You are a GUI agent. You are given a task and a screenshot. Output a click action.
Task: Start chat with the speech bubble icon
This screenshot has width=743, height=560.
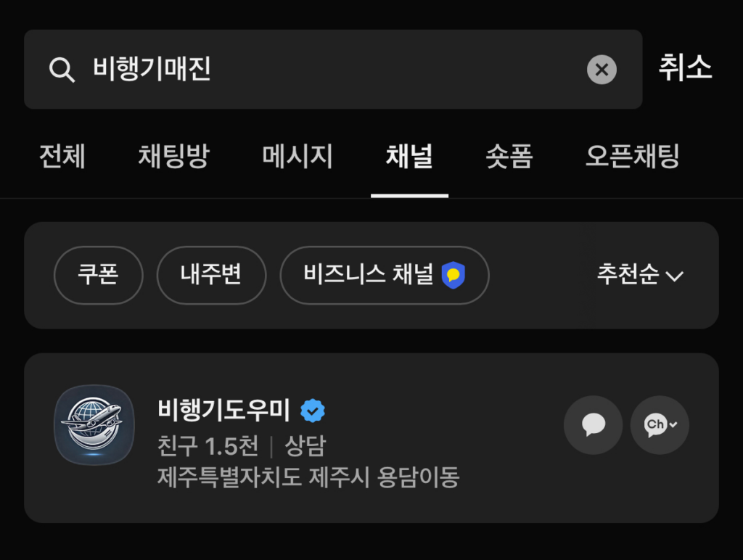point(593,425)
